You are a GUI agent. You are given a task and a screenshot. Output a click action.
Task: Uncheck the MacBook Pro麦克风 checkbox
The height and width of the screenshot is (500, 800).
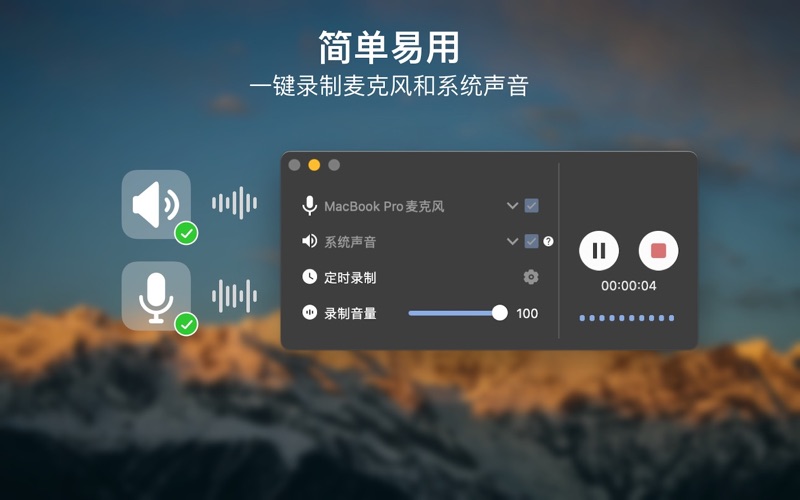pos(531,206)
